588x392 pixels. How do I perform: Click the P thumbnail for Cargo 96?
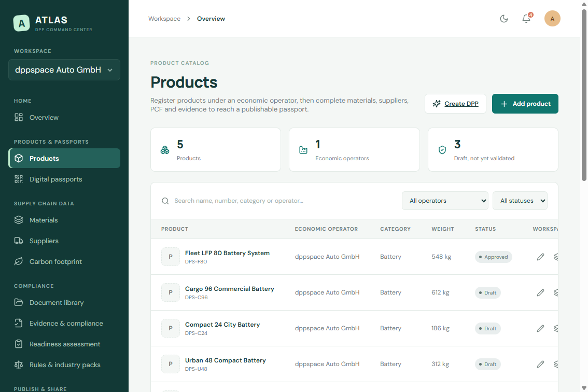(171, 292)
